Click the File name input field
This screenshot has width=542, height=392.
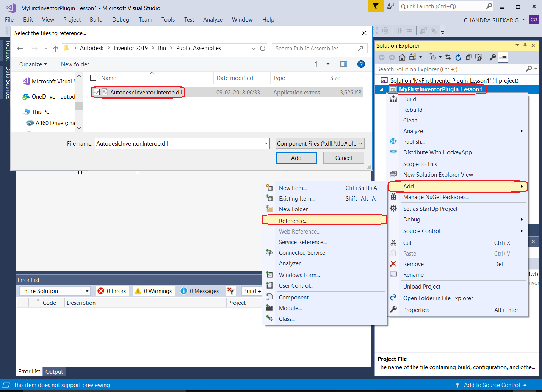(x=179, y=143)
